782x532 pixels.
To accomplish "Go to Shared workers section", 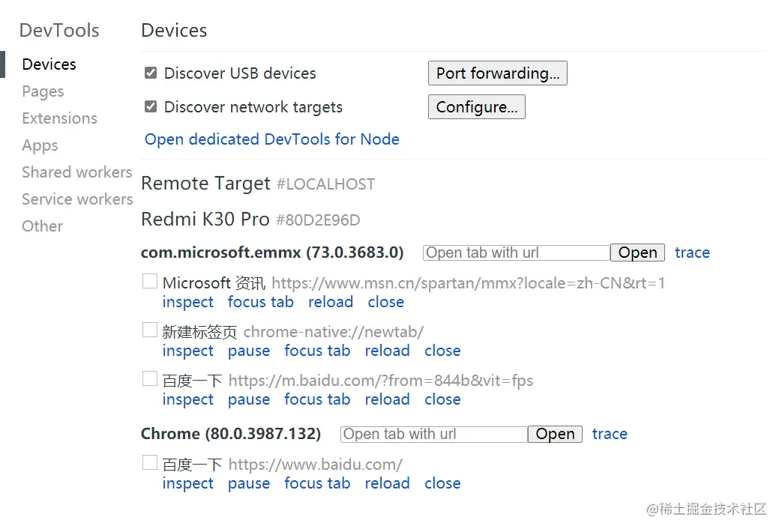I will (x=76, y=172).
